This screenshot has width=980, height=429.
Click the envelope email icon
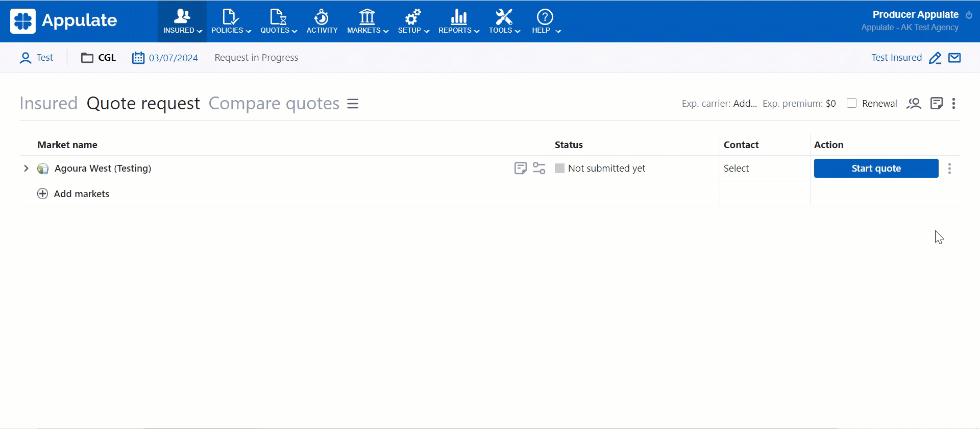coord(954,58)
